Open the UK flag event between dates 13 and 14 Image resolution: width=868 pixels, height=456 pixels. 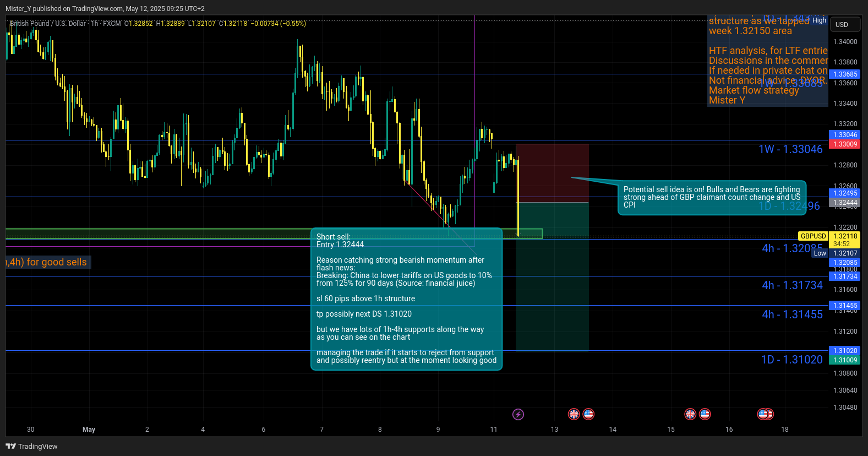(574, 414)
